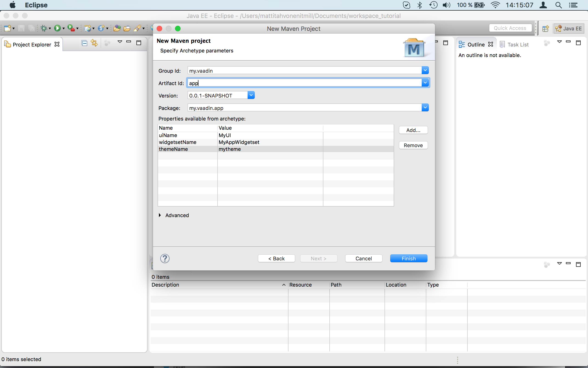
Task: Click the Collapse All icon in Project Explorer
Action: coord(84,43)
